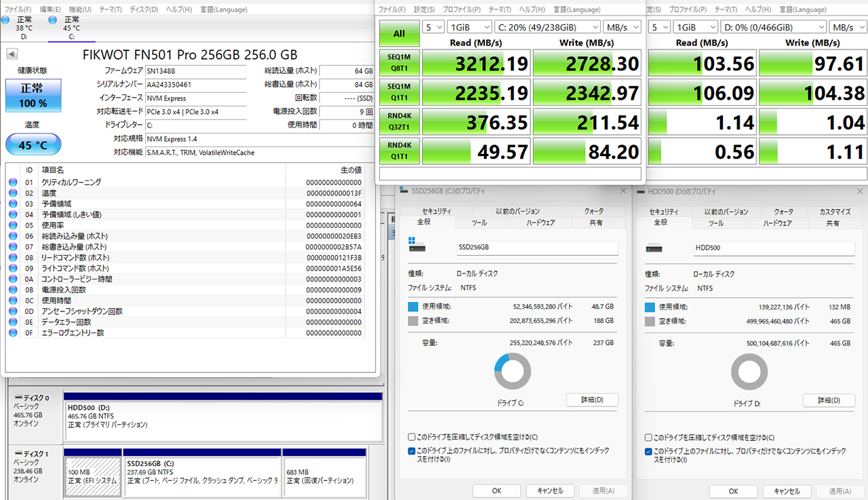Click OK in SSD256GB properties
The width and height of the screenshot is (868, 500).
[496, 491]
